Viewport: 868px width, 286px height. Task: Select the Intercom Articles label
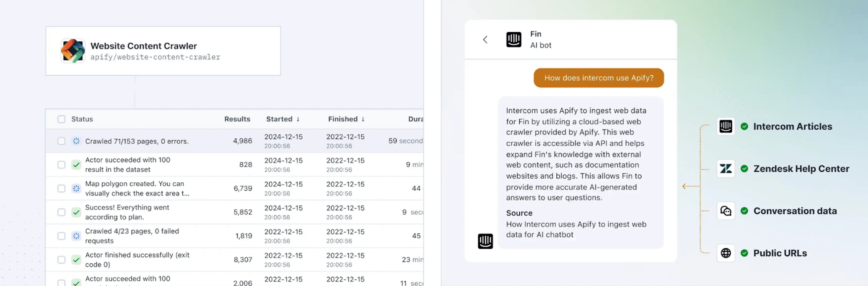(793, 126)
